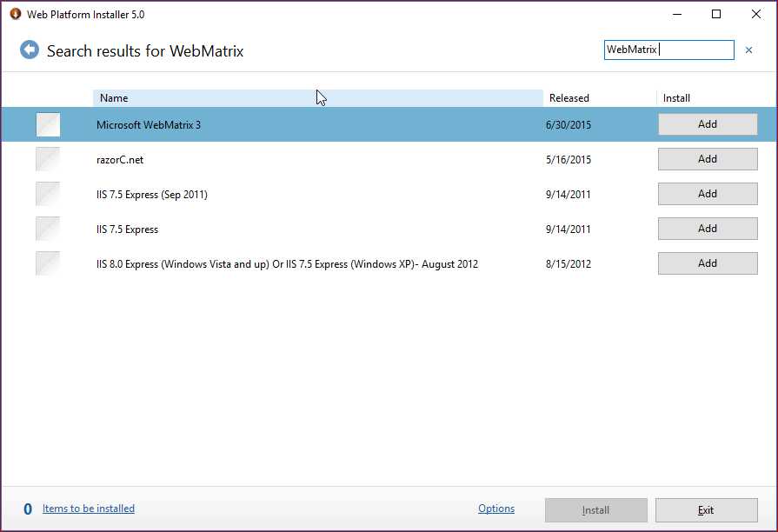Viewport: 778px width, 532px height.
Task: Go back using the blue arrow icon
Action: click(x=30, y=50)
